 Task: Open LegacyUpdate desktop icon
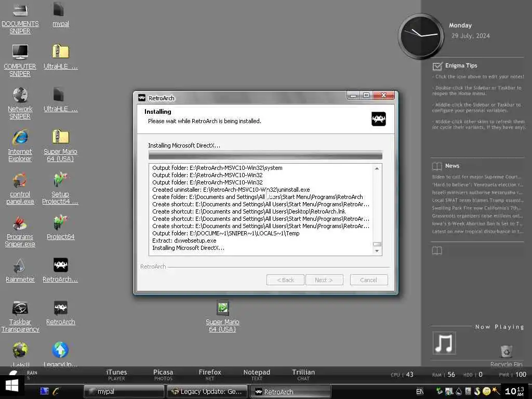tap(61, 354)
